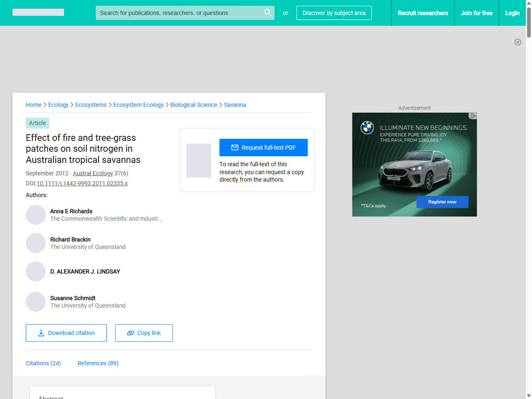Open Richard Brackin's profile picture
This screenshot has height=399, width=532.
click(36, 243)
